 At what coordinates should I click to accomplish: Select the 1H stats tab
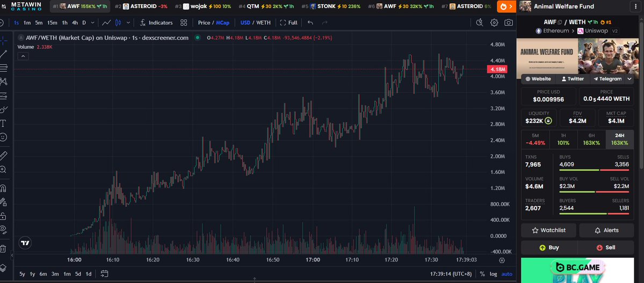(x=563, y=139)
